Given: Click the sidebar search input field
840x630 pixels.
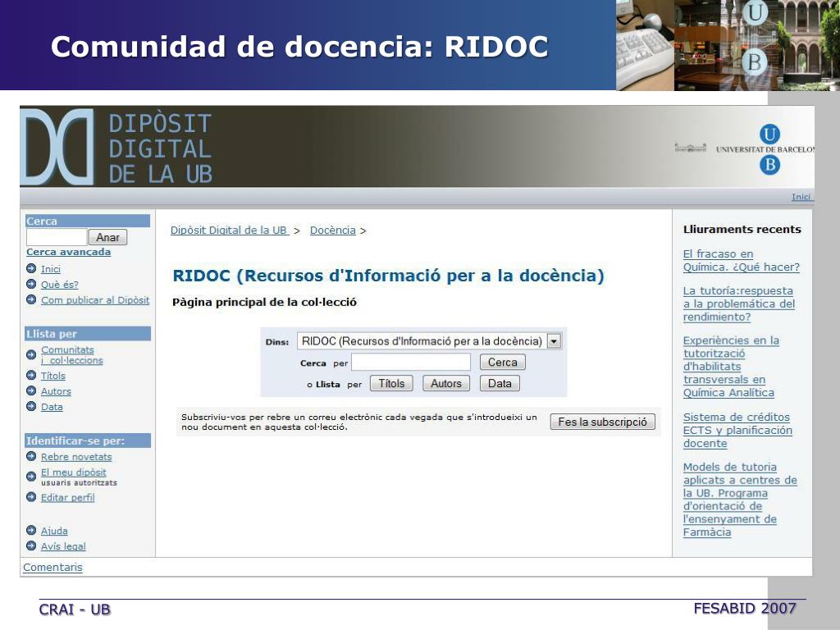Looking at the screenshot, I should pos(57,237).
